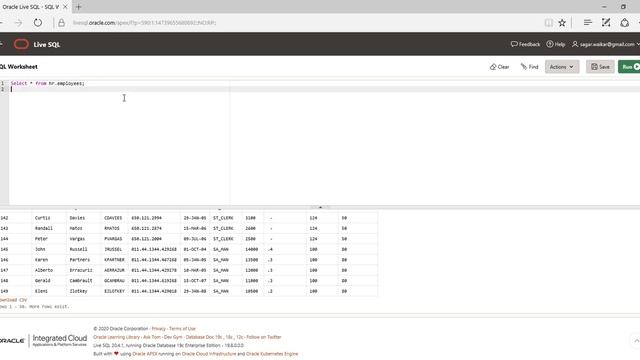Bookmark the page with star icon
The image size is (640, 360).
point(562,23)
